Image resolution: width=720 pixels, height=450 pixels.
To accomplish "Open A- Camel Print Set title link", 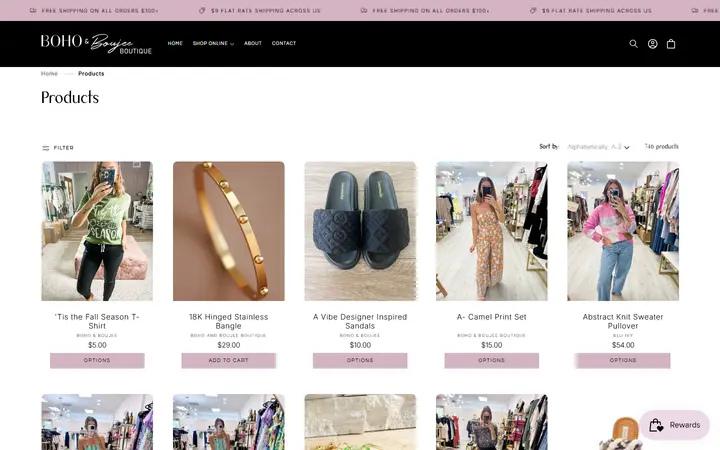I will [x=491, y=317].
